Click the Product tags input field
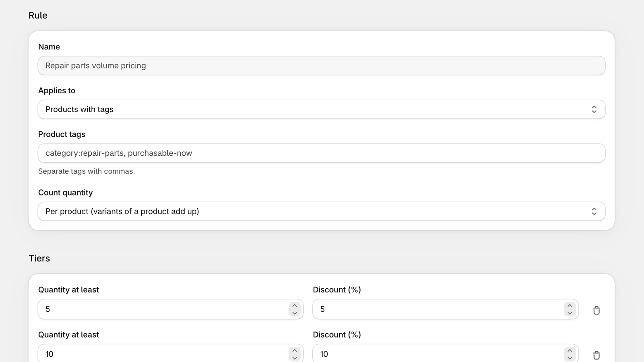644x362 pixels. point(322,153)
